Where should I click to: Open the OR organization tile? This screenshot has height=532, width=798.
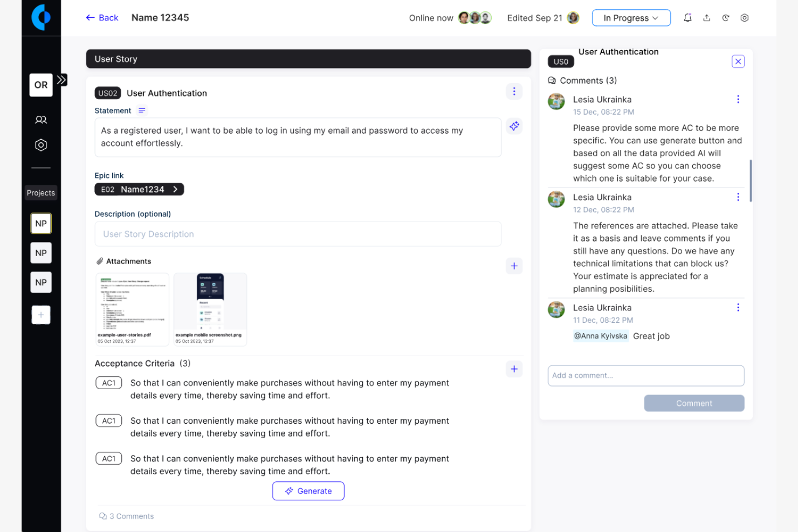coord(41,85)
